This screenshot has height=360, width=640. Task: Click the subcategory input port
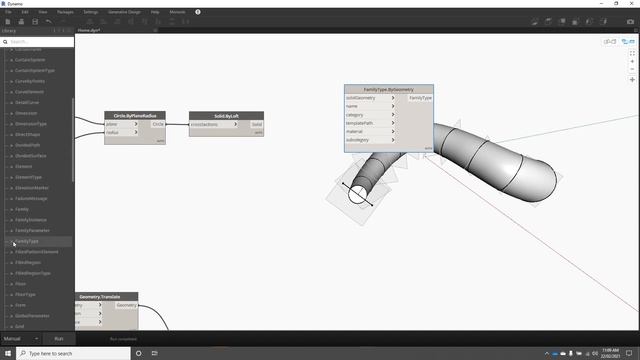click(370, 140)
